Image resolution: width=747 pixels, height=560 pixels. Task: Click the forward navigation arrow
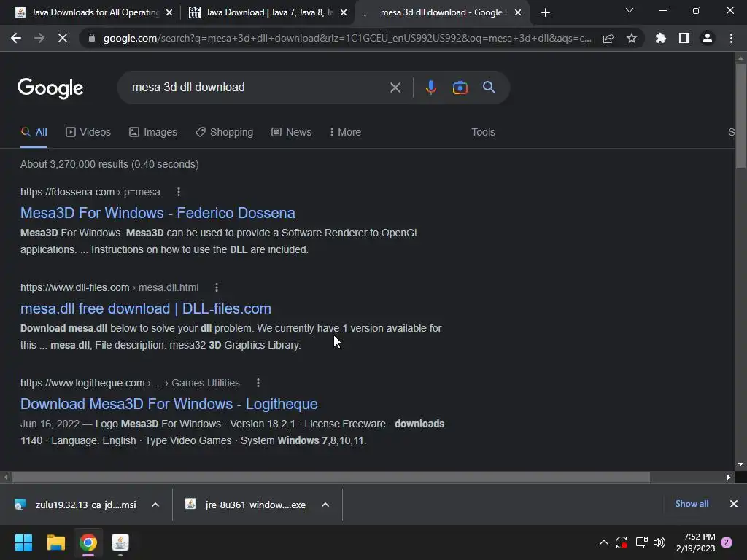pyautogui.click(x=39, y=38)
